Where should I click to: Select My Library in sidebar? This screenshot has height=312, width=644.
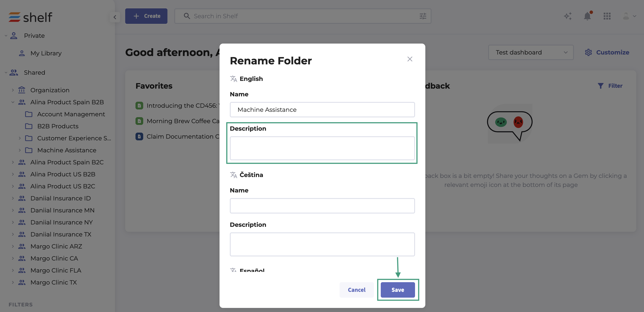tap(46, 53)
